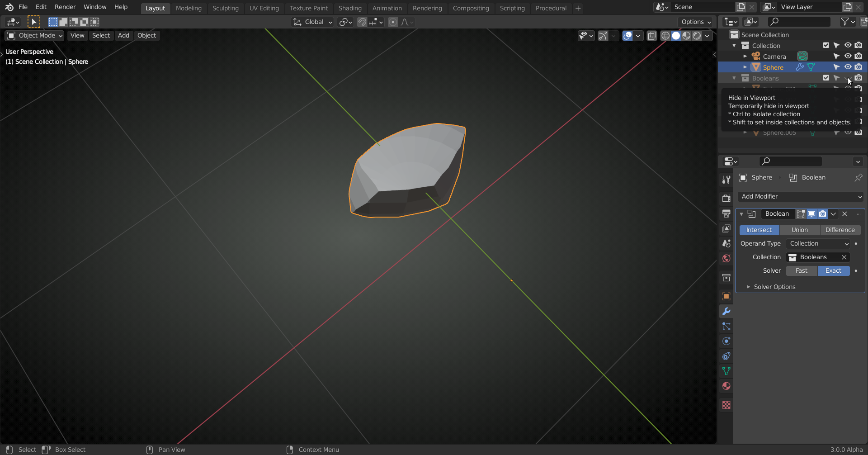Open Physics Properties in the sidebar
This screenshot has height=455, width=868.
click(726, 341)
